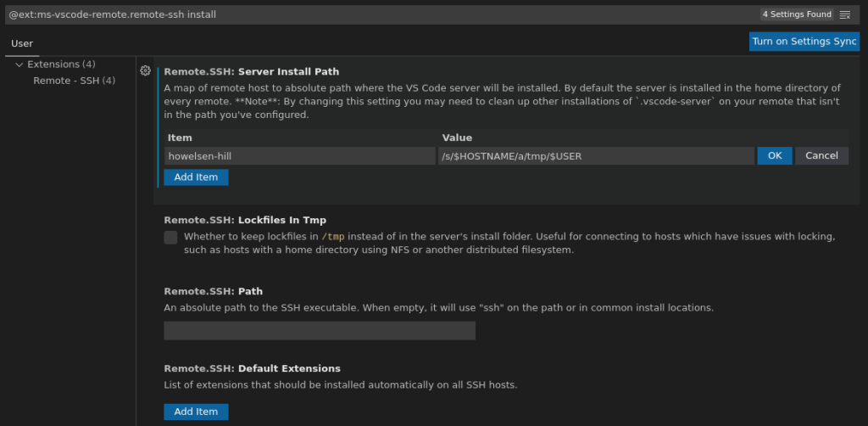The image size is (868, 426).
Task: Collapse the Extensions (4) tree chevron
Action: (x=19, y=64)
